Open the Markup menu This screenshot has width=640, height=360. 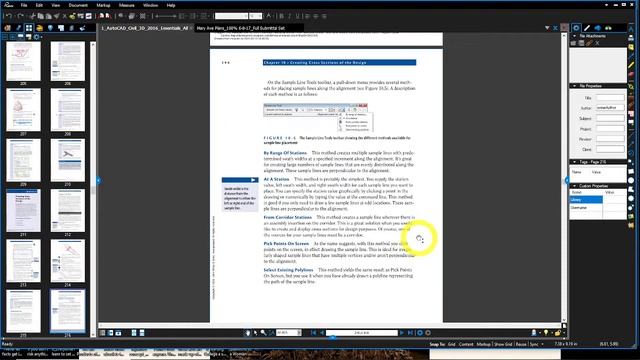point(103,5)
